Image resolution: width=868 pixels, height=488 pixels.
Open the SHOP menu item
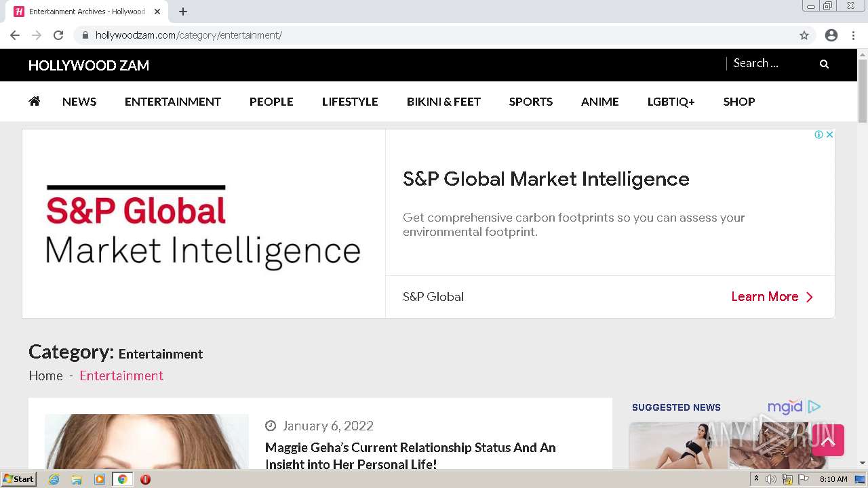click(739, 102)
